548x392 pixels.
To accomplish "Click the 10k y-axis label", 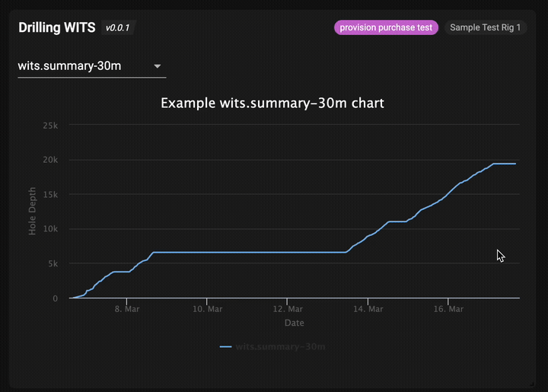I will coord(50,229).
